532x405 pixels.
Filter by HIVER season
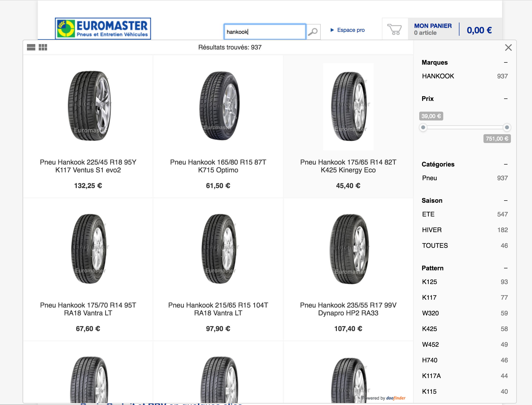(x=465, y=230)
